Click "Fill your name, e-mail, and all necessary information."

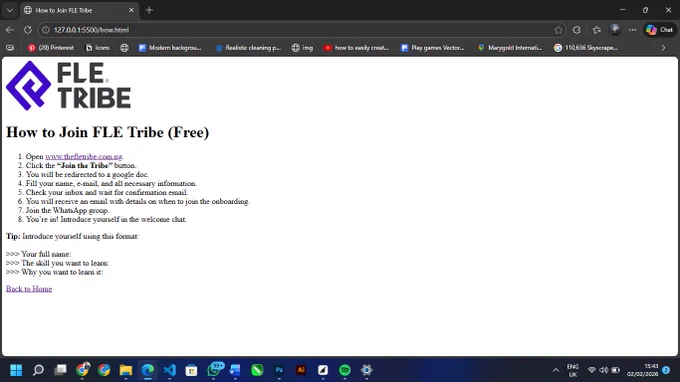(x=111, y=183)
